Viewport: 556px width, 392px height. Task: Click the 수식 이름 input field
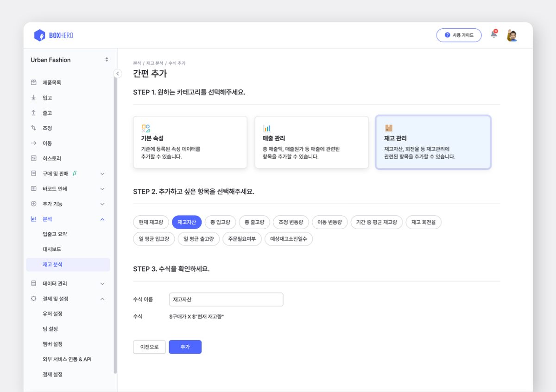tap(226, 299)
